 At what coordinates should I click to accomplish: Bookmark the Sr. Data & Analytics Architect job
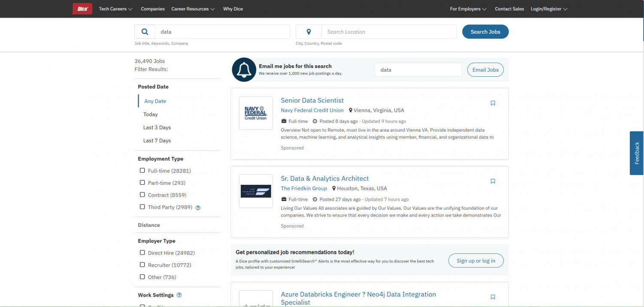click(x=493, y=181)
